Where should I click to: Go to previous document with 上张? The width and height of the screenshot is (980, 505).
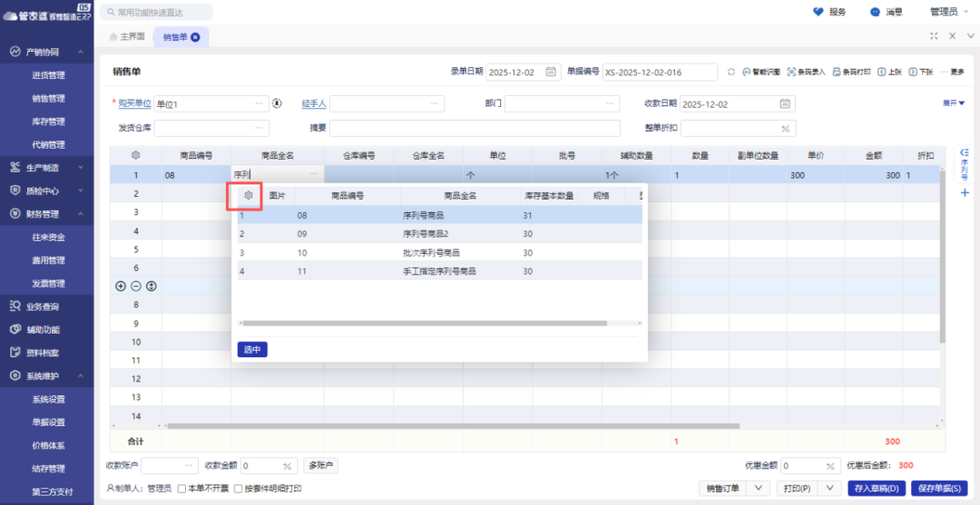[889, 72]
